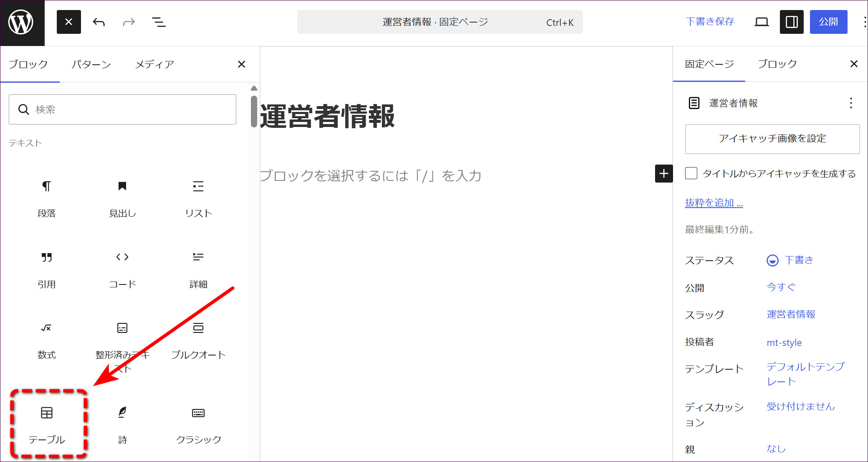Click the 抜粋を追加 link
This screenshot has height=462, width=868.
point(714,203)
